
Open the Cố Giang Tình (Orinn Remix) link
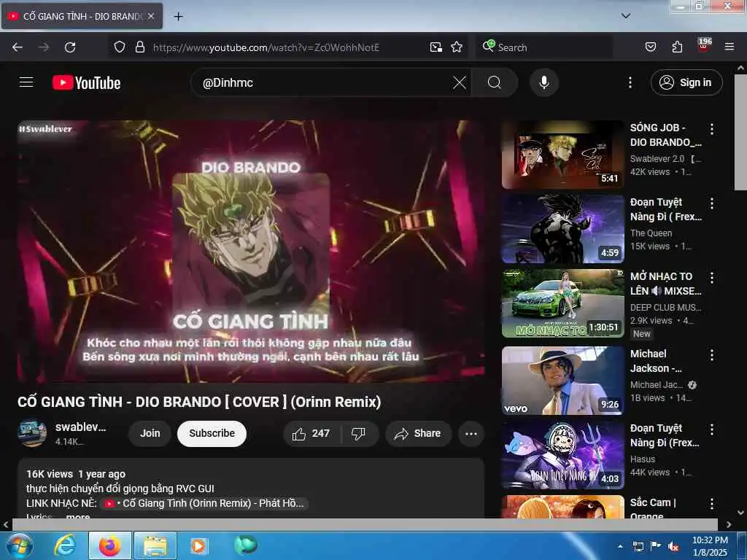click(205, 503)
